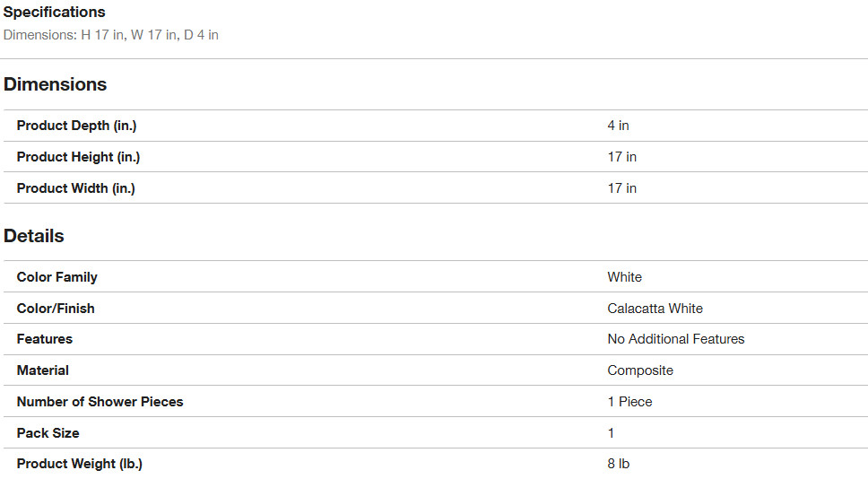Image resolution: width=868 pixels, height=479 pixels.
Task: Click the Product Width (in.) label
Action: [75, 188]
